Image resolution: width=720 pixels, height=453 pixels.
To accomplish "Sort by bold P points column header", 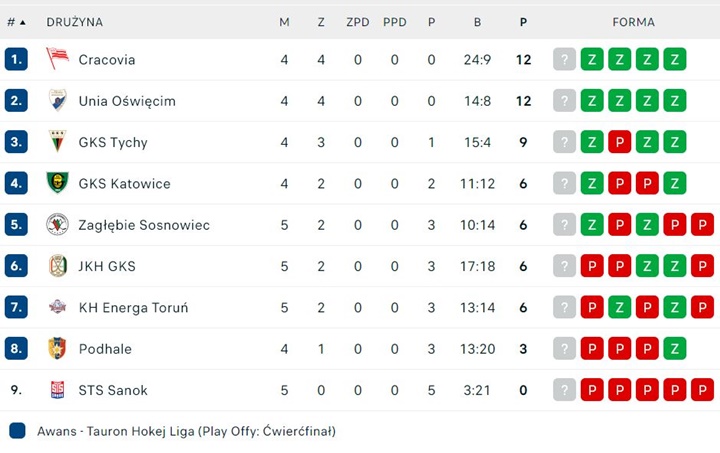I will click(523, 22).
